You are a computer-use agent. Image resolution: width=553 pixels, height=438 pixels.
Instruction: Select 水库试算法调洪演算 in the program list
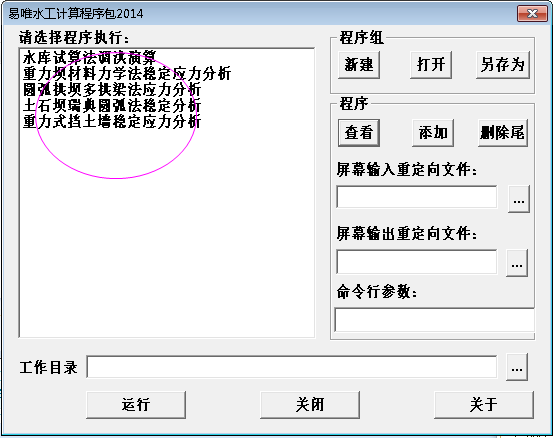(x=90, y=57)
